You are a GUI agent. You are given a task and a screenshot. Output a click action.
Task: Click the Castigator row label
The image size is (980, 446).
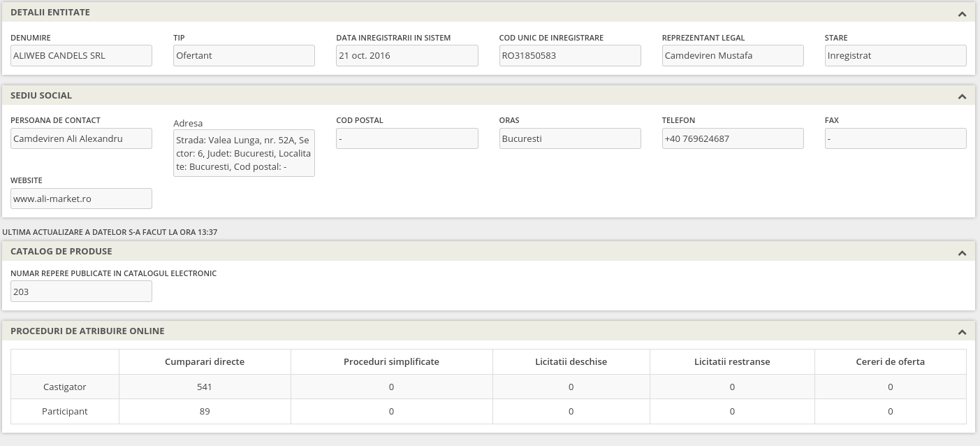click(x=65, y=387)
